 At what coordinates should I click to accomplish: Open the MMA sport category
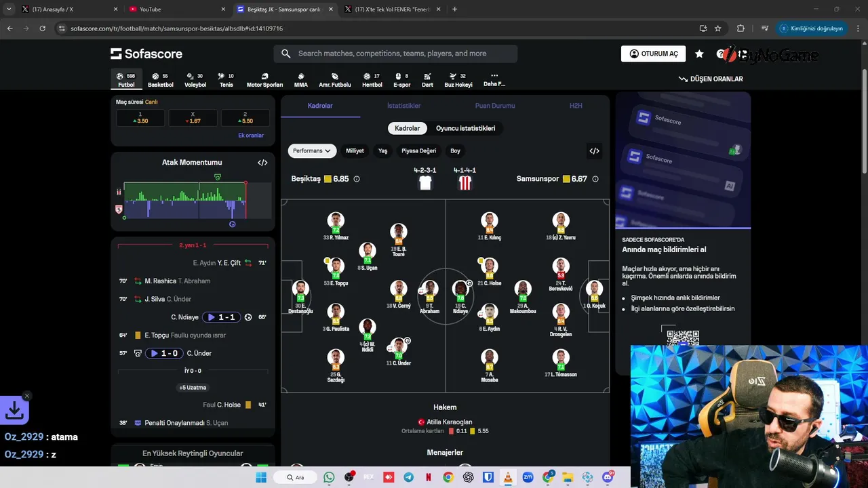click(x=301, y=80)
